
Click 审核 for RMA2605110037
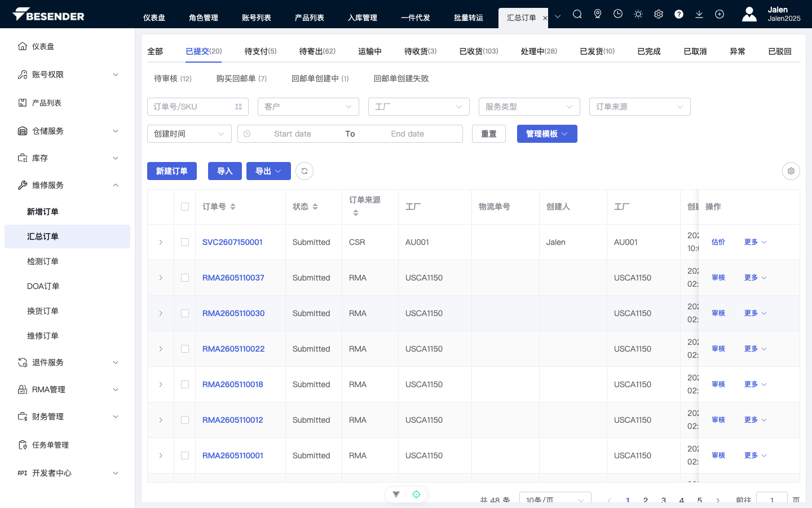click(x=718, y=278)
